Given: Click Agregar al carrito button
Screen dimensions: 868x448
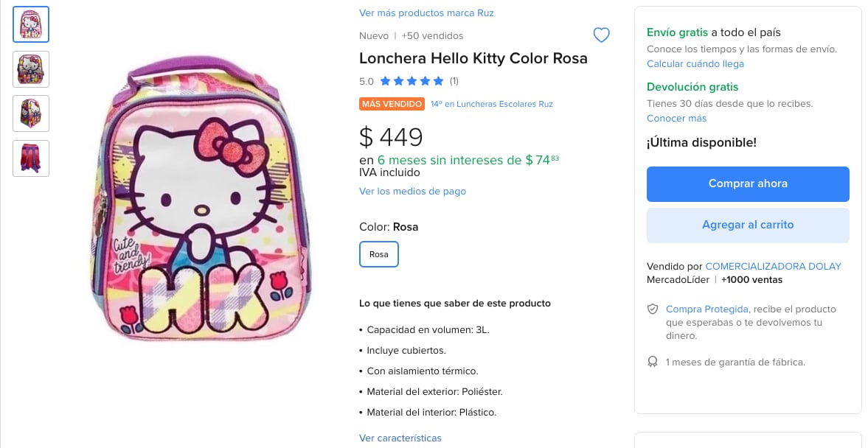Looking at the screenshot, I should [748, 225].
